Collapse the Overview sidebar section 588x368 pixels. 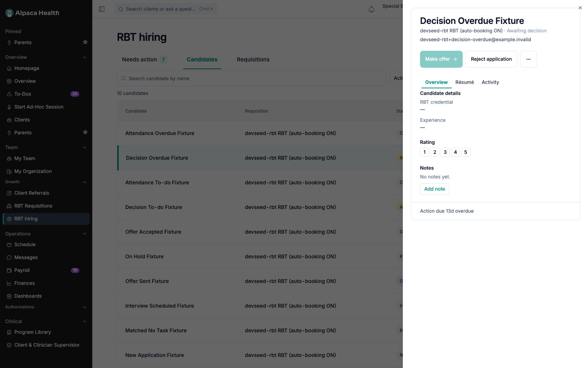(x=85, y=57)
